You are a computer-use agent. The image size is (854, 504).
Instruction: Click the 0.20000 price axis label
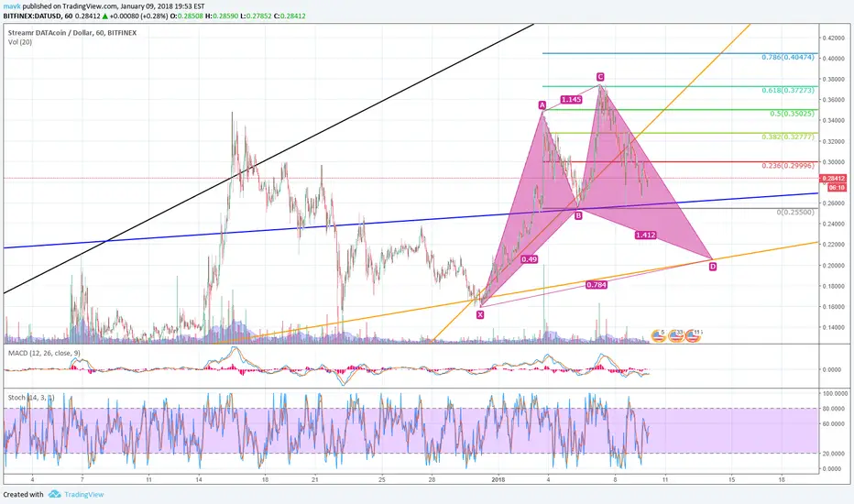tap(833, 266)
